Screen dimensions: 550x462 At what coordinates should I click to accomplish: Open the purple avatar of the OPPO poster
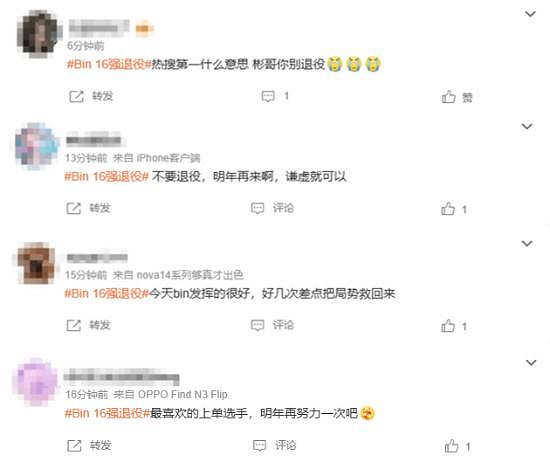35,382
